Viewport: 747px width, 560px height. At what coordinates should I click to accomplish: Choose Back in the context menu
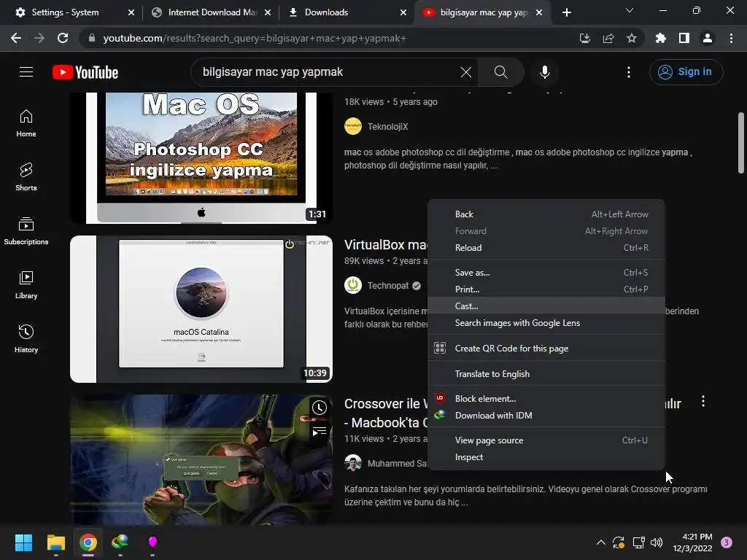[x=546, y=214]
